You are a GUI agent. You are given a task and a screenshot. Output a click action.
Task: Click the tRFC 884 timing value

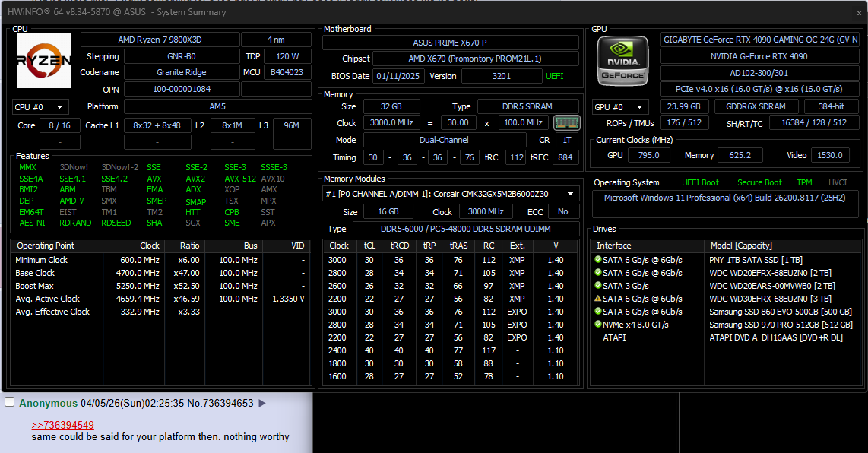[x=565, y=157]
